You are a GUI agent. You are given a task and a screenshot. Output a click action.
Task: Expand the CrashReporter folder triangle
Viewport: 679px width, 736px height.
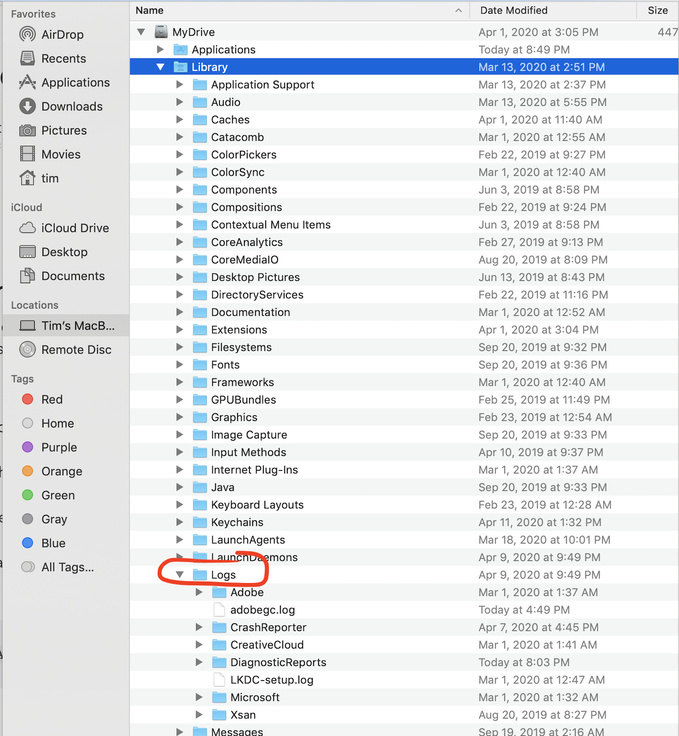tap(199, 627)
